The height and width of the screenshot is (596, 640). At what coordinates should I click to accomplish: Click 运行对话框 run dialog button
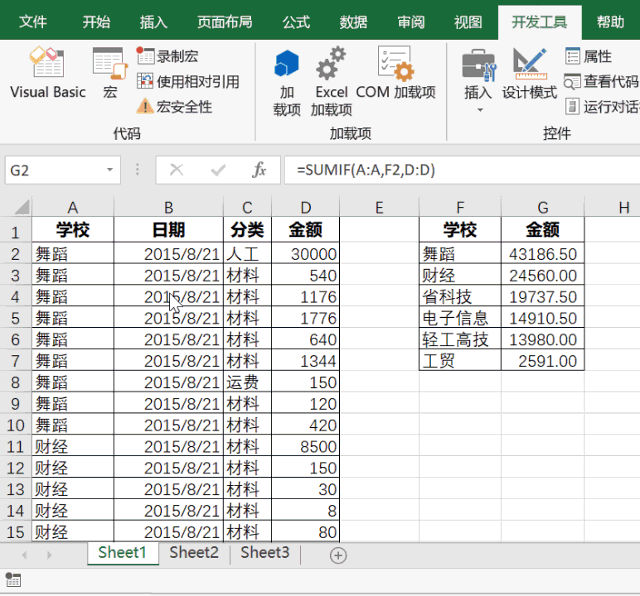point(602,107)
